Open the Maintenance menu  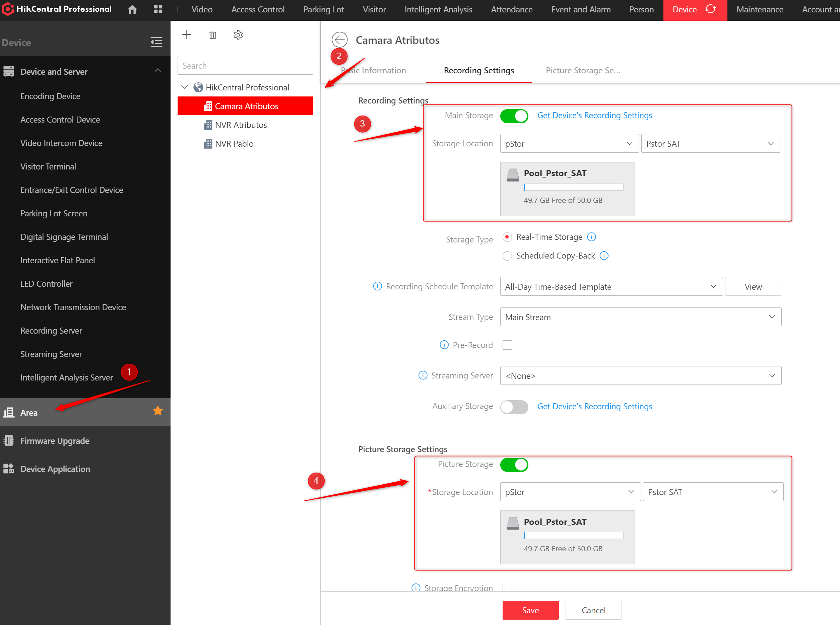pyautogui.click(x=759, y=9)
